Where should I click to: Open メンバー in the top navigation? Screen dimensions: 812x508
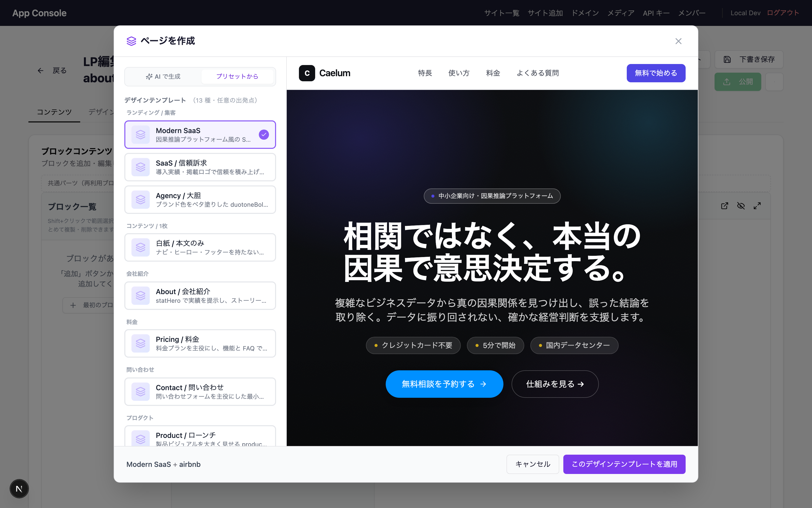pyautogui.click(x=692, y=13)
